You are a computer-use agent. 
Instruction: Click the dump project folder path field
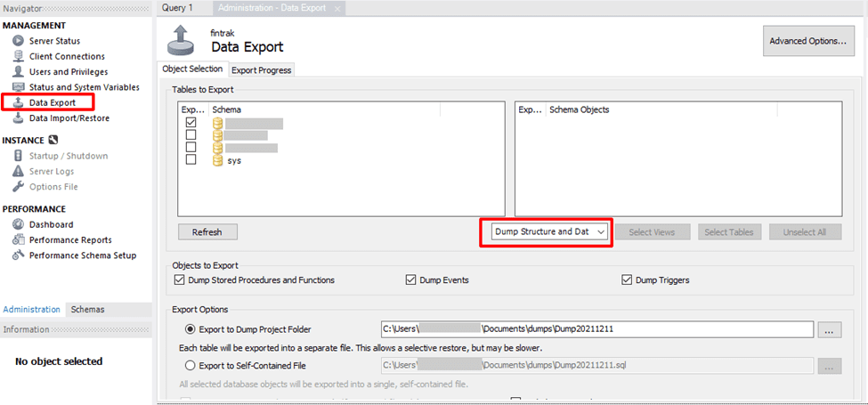coord(596,329)
